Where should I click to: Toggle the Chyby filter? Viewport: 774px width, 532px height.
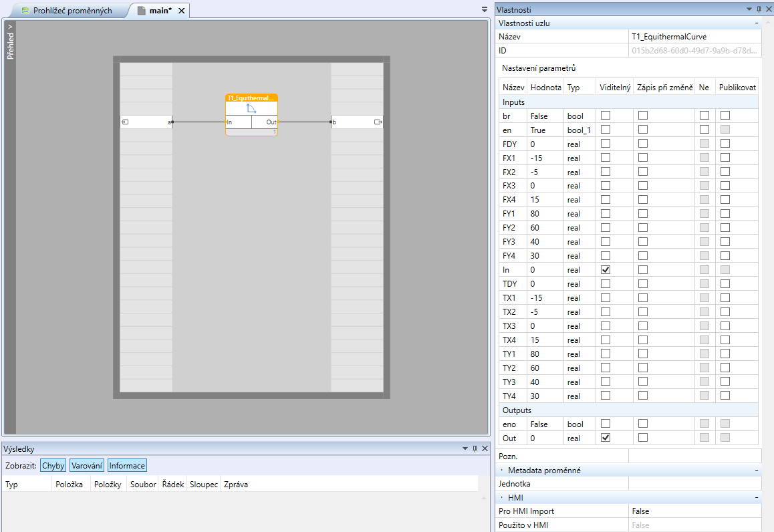(x=53, y=465)
